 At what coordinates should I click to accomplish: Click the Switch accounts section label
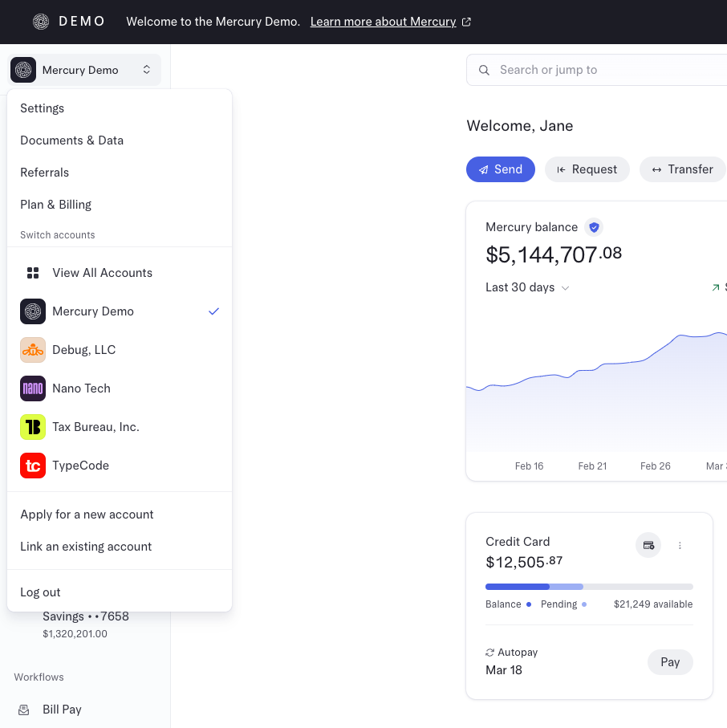pyautogui.click(x=58, y=235)
